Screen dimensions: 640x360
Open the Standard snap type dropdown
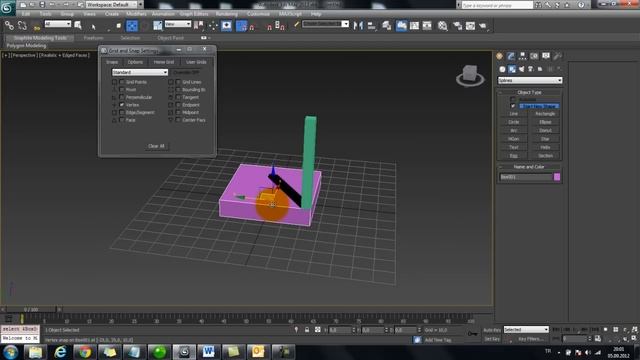tap(140, 72)
